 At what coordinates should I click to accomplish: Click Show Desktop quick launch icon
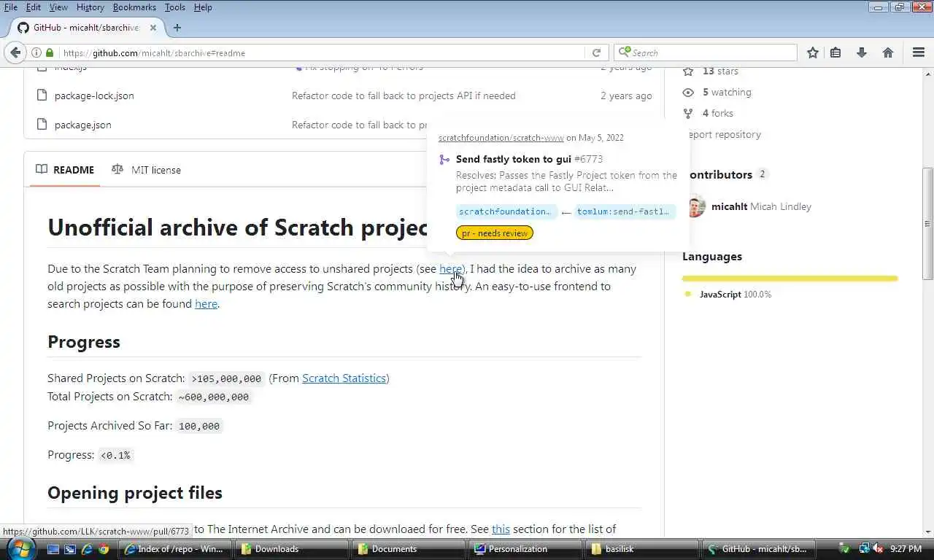[53, 549]
